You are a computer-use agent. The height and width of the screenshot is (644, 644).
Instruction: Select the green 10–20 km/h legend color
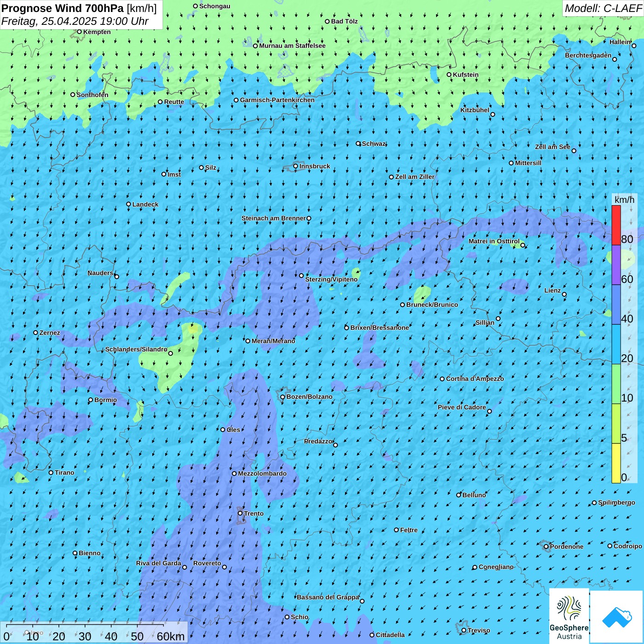coord(616,384)
